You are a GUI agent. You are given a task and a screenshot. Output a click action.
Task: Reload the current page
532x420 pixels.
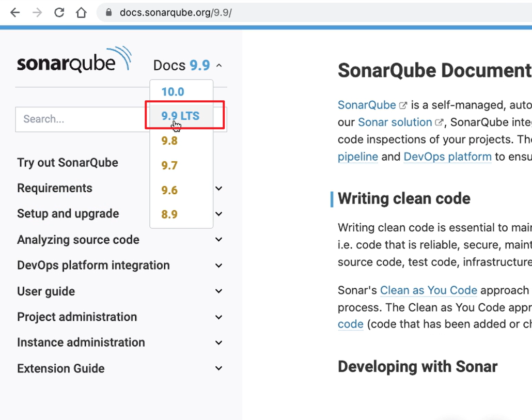pyautogui.click(x=59, y=13)
